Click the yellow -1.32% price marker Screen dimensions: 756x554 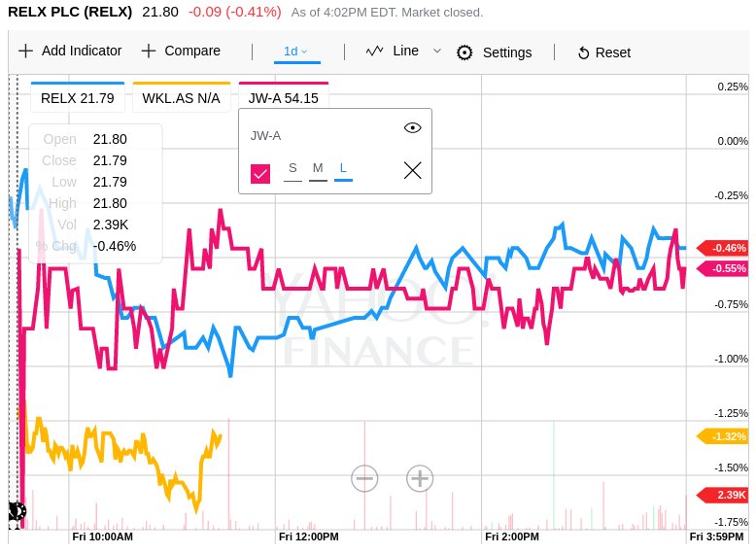tap(723, 436)
